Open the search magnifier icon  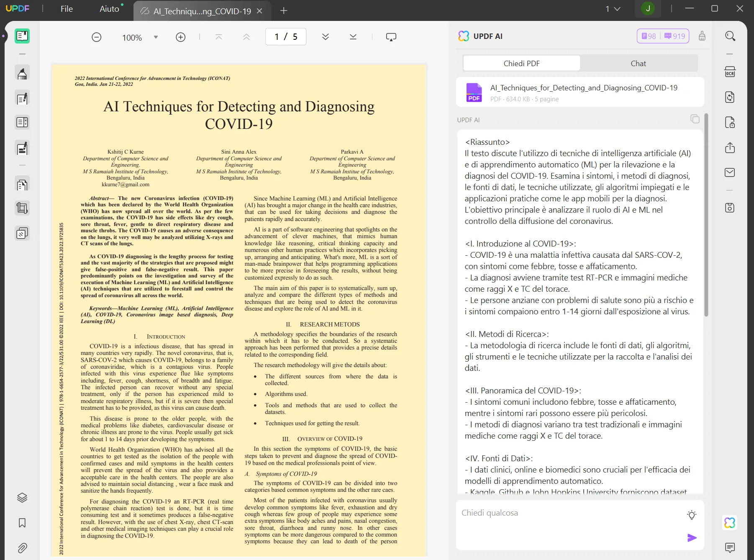[730, 36]
